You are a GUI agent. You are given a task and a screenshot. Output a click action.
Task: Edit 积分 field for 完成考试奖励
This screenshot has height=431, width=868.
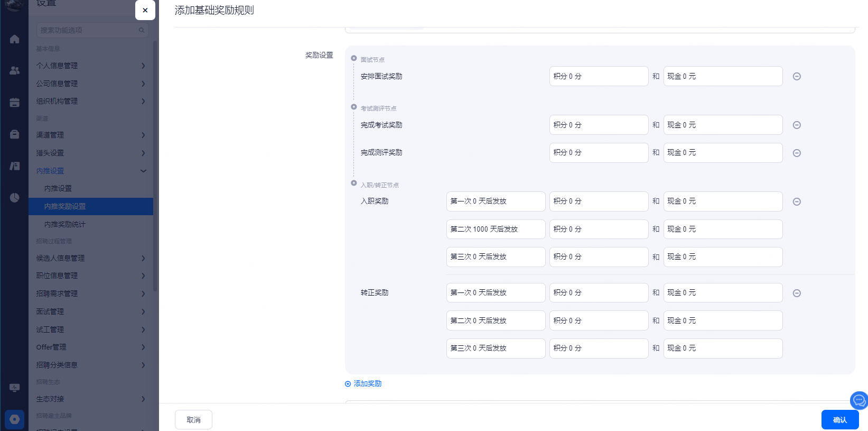click(x=599, y=125)
